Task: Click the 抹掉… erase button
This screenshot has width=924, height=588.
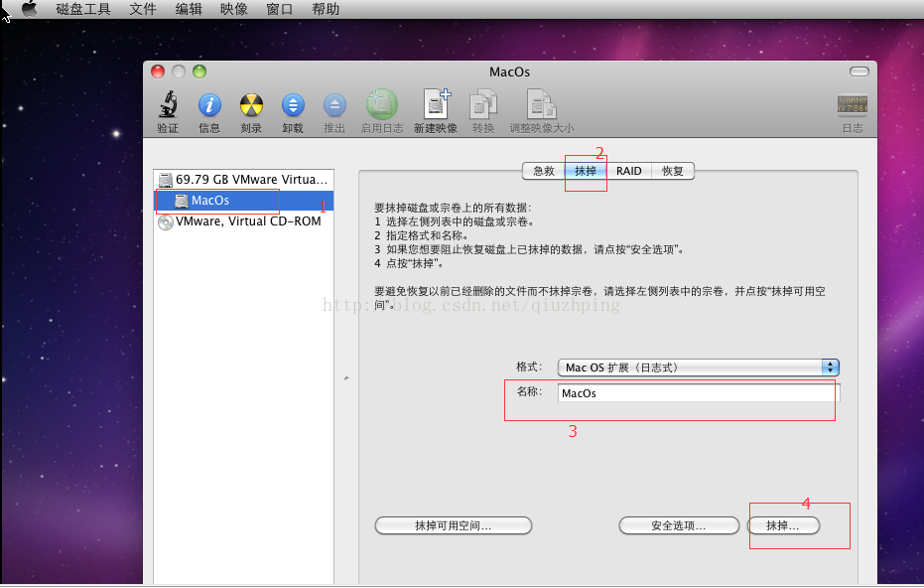Action: tap(783, 525)
